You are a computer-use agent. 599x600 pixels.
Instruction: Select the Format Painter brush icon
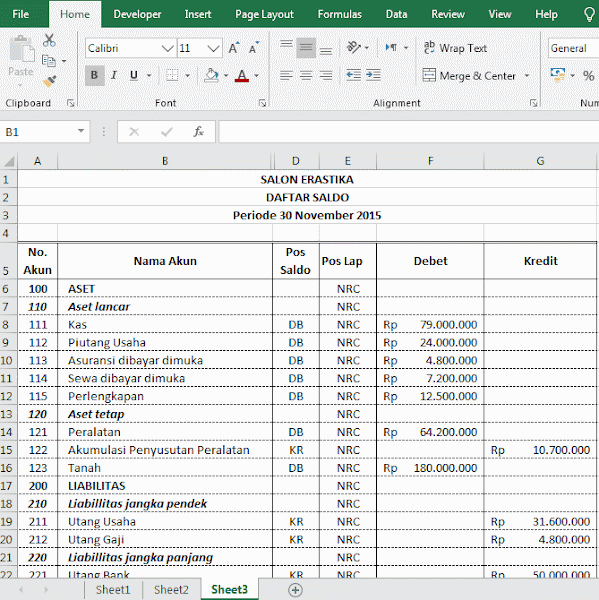[x=49, y=81]
